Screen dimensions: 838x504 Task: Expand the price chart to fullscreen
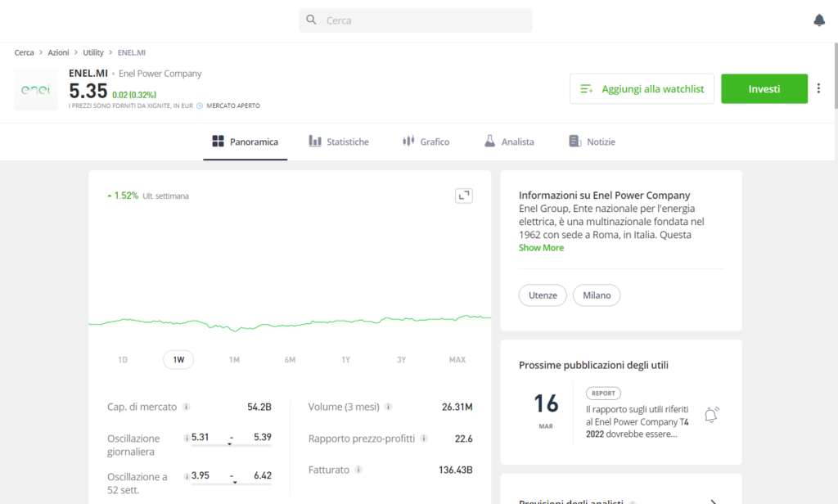[x=463, y=196]
